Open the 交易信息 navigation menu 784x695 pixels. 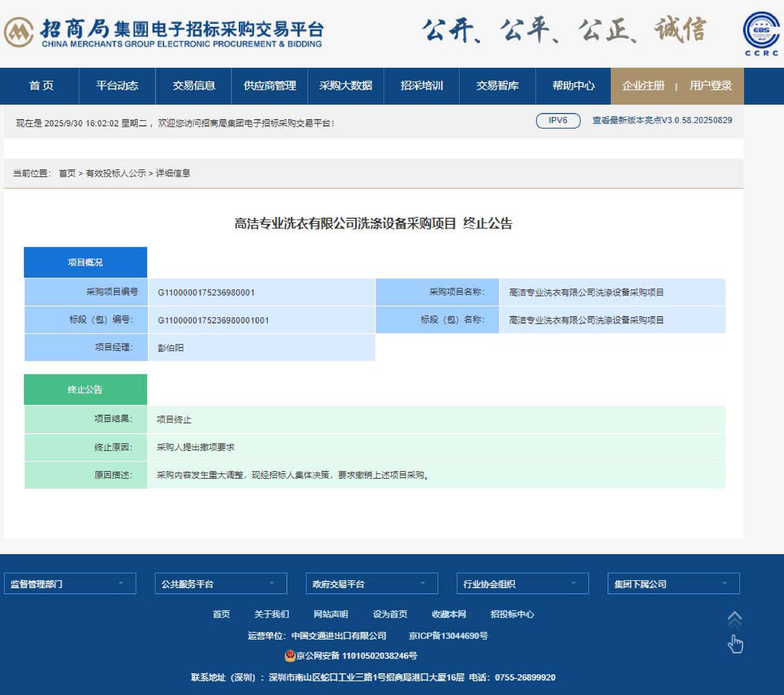(193, 86)
